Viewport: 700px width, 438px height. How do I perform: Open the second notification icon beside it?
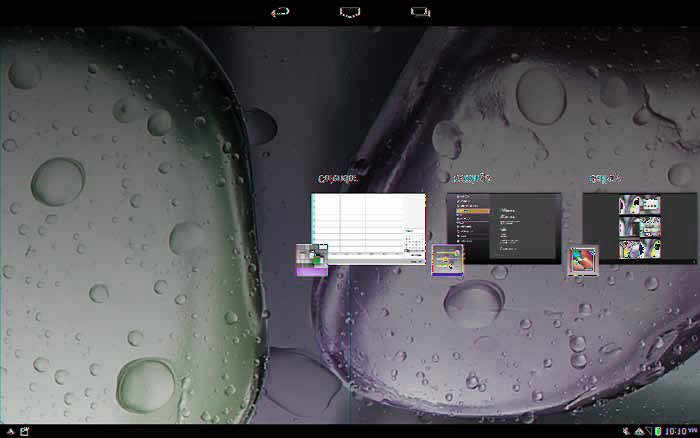click(x=25, y=431)
